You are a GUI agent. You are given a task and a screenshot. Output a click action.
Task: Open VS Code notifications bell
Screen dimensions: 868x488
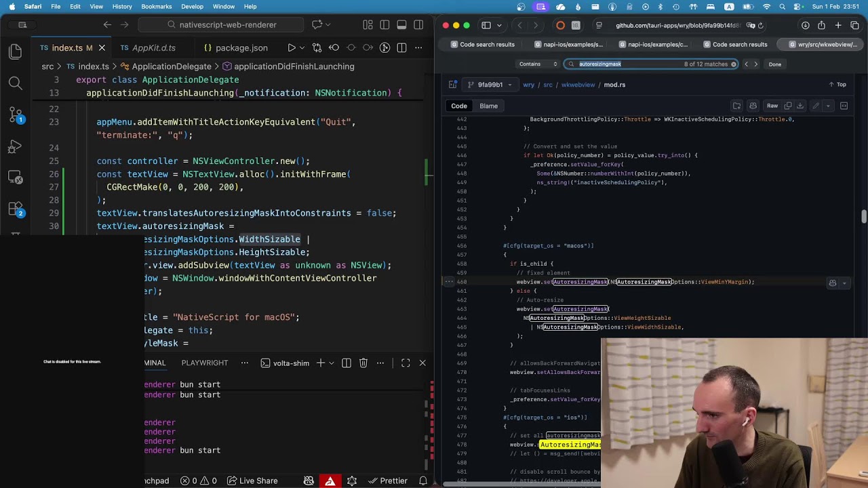pyautogui.click(x=423, y=481)
